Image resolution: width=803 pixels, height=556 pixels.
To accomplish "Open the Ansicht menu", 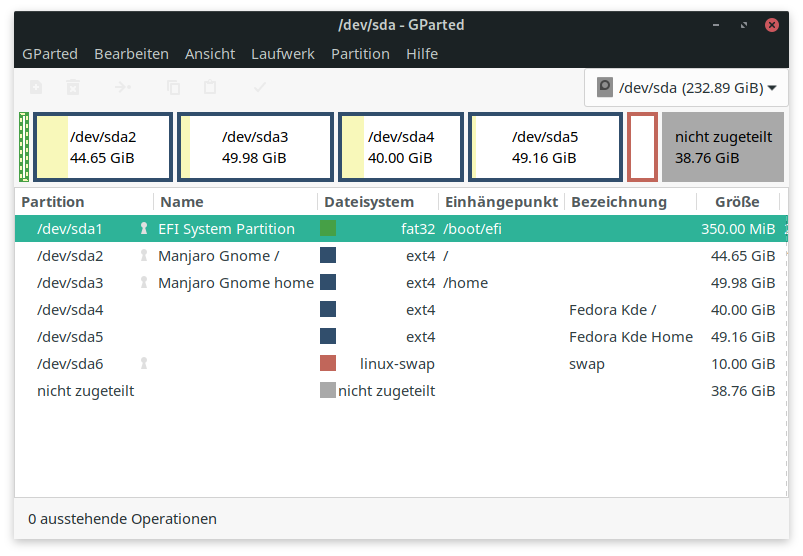I will pyautogui.click(x=210, y=54).
